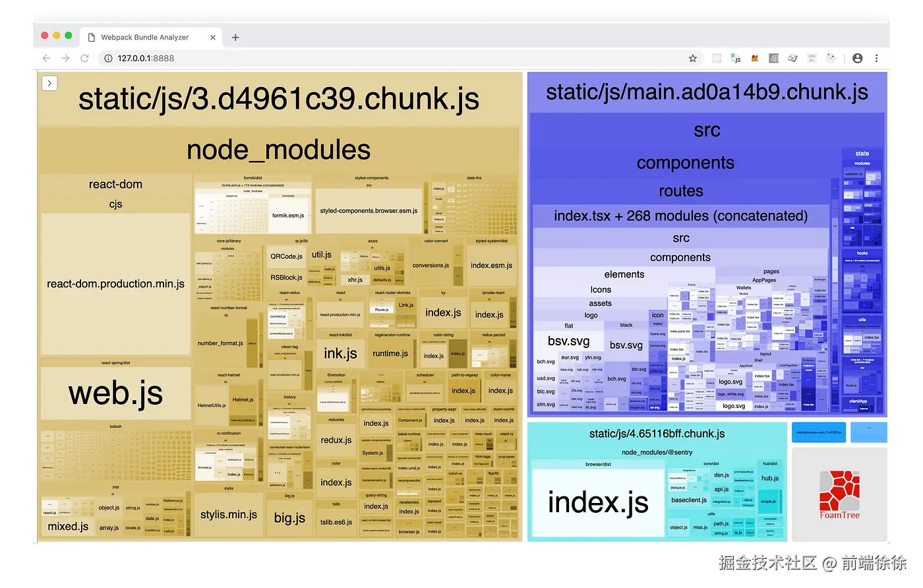Viewport: 923px width, 588px height.
Task: Go back with the browser back arrow
Action: (46, 58)
